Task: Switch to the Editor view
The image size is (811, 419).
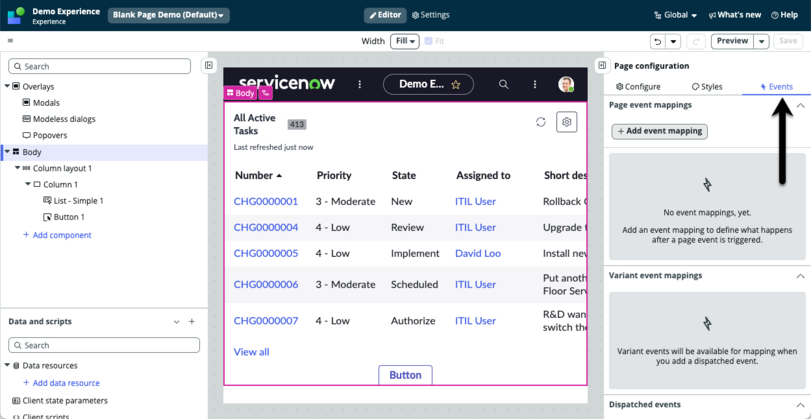Action: [385, 15]
